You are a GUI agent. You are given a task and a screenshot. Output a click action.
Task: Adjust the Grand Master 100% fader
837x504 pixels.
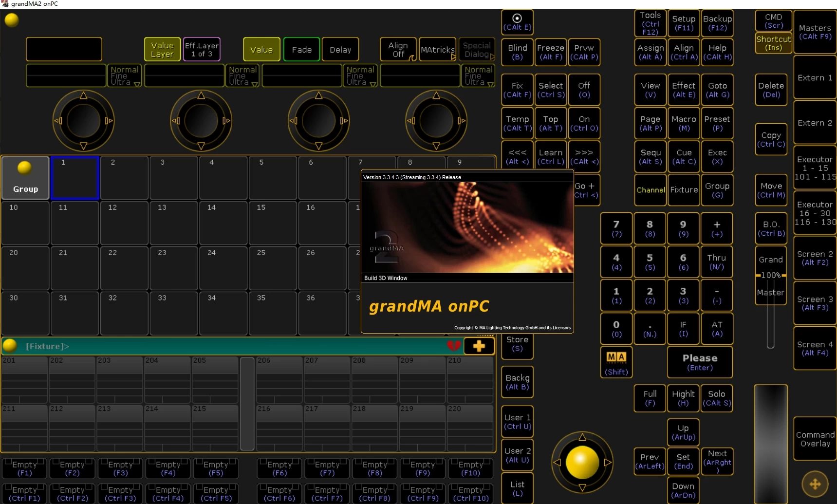click(x=771, y=276)
